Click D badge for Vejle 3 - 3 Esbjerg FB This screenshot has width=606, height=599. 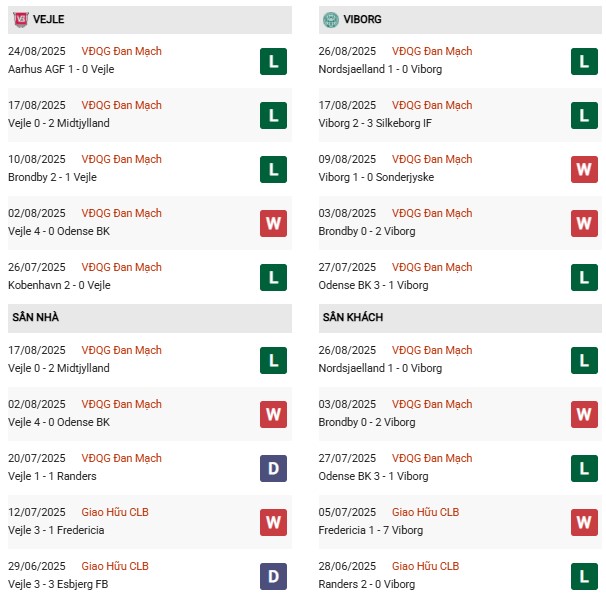point(273,576)
